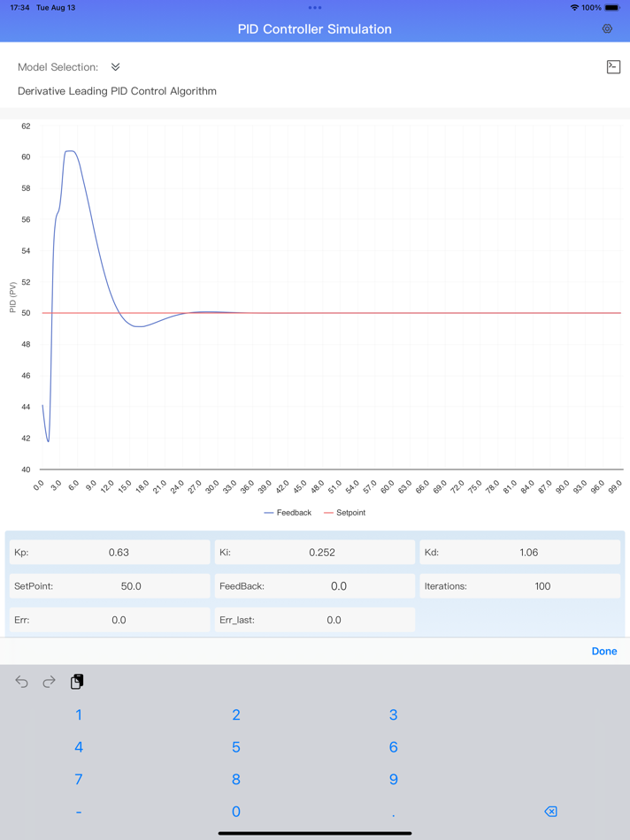
Task: Tap the PID (PV) axis label
Action: (x=13, y=297)
